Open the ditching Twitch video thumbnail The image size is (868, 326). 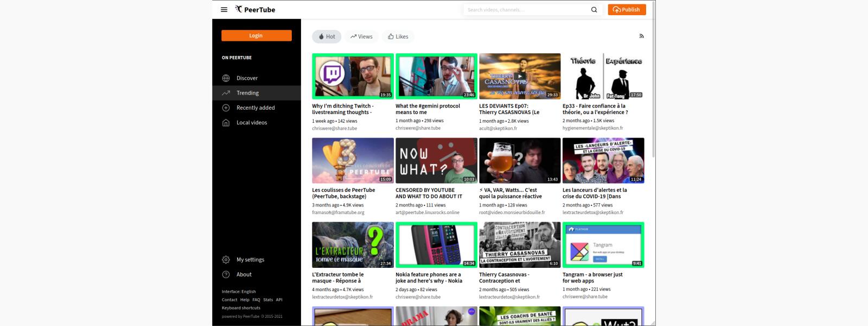coord(353,76)
